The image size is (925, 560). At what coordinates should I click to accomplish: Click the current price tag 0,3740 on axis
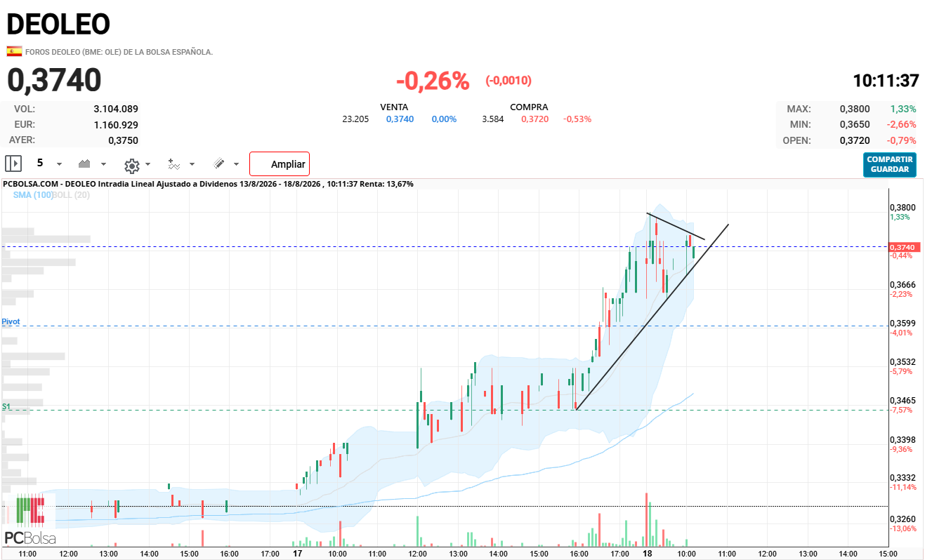click(x=905, y=247)
